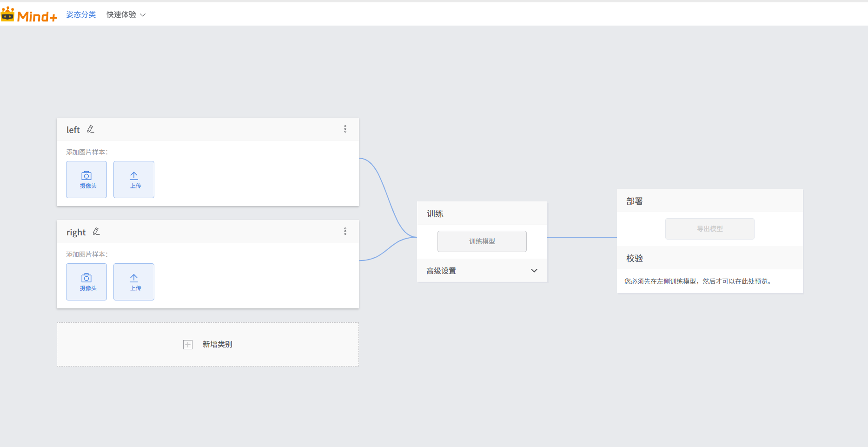This screenshot has width=868, height=447.
Task: Click the left class name text
Action: click(x=73, y=130)
